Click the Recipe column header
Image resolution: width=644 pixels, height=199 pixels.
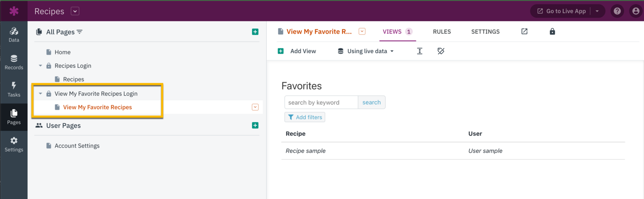[295, 133]
